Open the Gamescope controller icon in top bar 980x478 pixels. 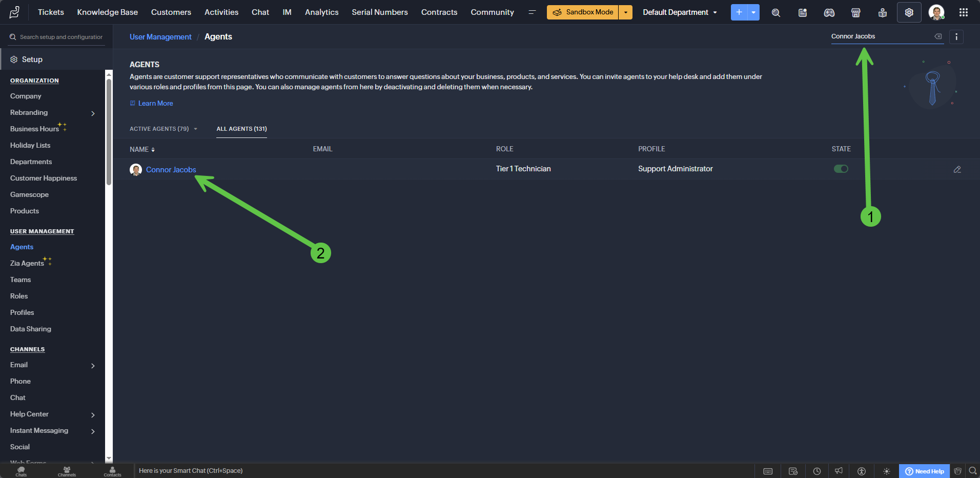click(829, 12)
